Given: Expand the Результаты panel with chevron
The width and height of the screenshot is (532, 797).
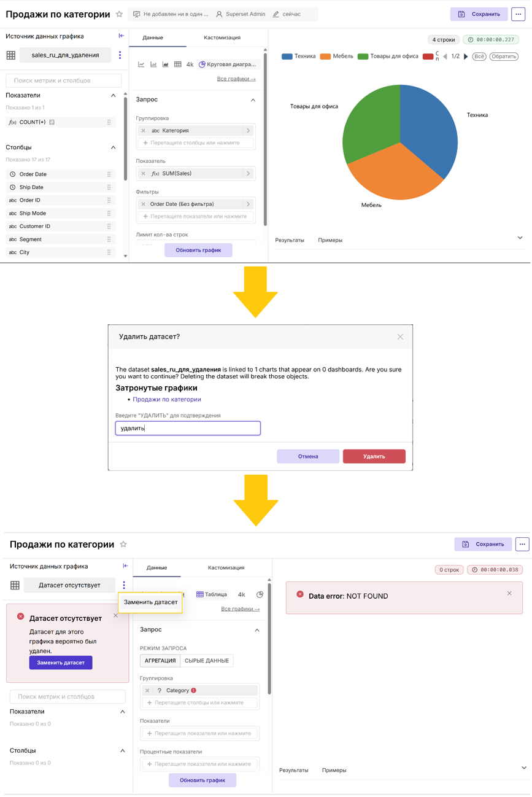Looking at the screenshot, I should (520, 238).
